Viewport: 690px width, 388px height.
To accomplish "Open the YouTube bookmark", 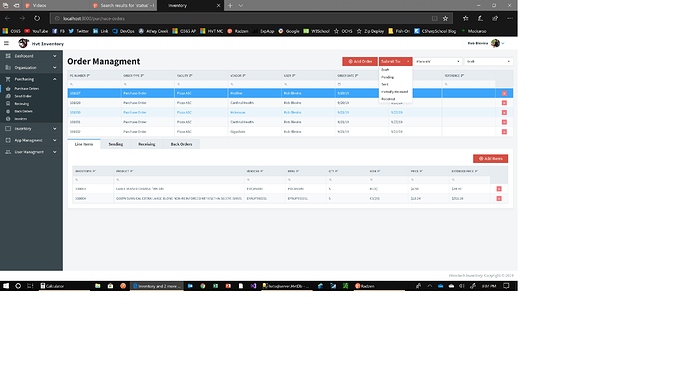I will [x=36, y=31].
